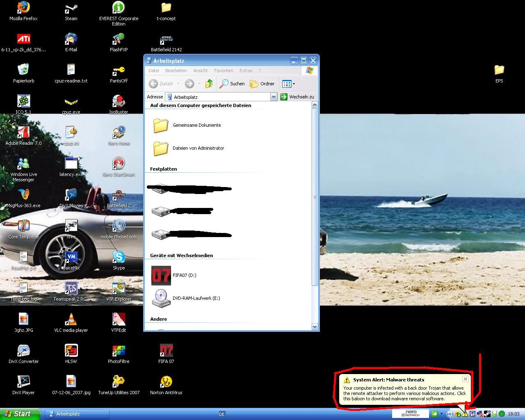Launch FlashFXP from the desktop
This screenshot has height=420, width=525.
(x=119, y=42)
